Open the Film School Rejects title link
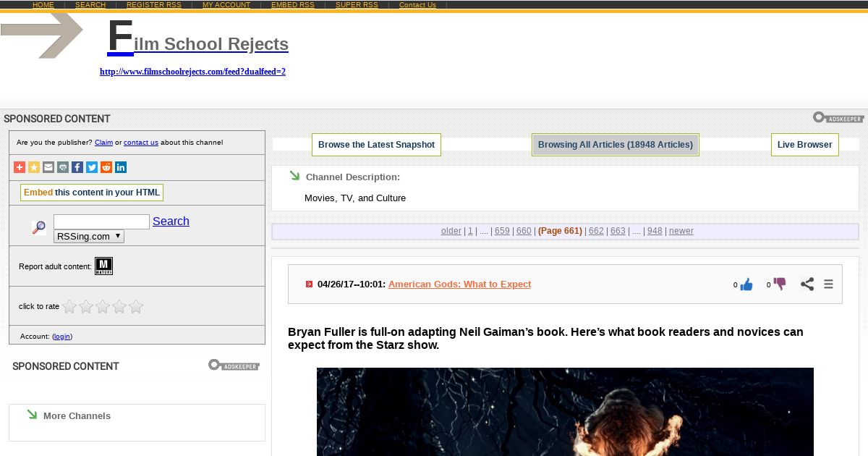The width and height of the screenshot is (868, 456). click(x=197, y=38)
